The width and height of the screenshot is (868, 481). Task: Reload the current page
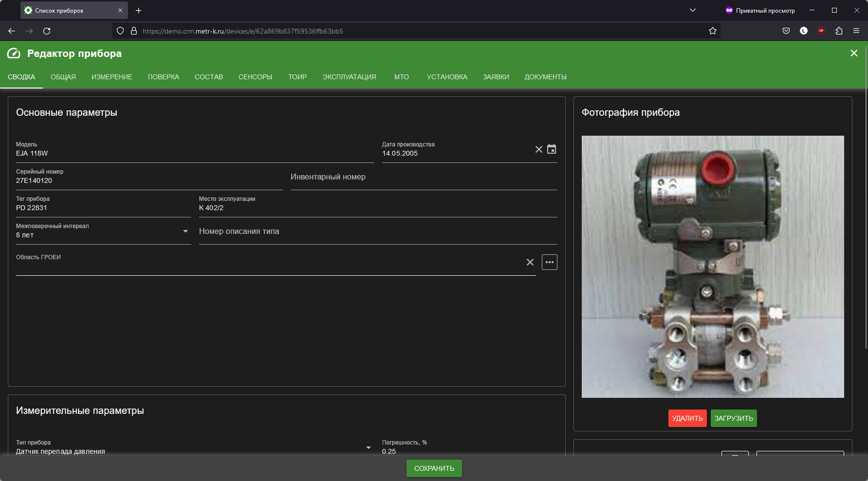47,31
